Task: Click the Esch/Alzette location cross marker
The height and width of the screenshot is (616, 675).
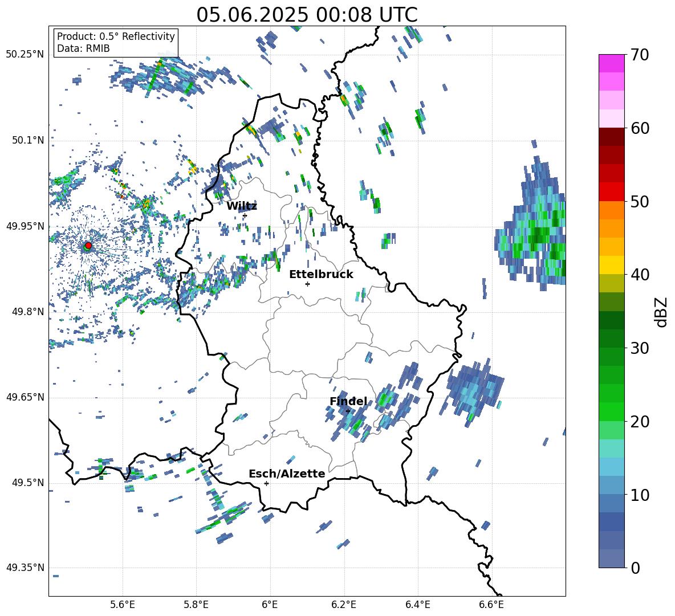Action: pyautogui.click(x=266, y=483)
